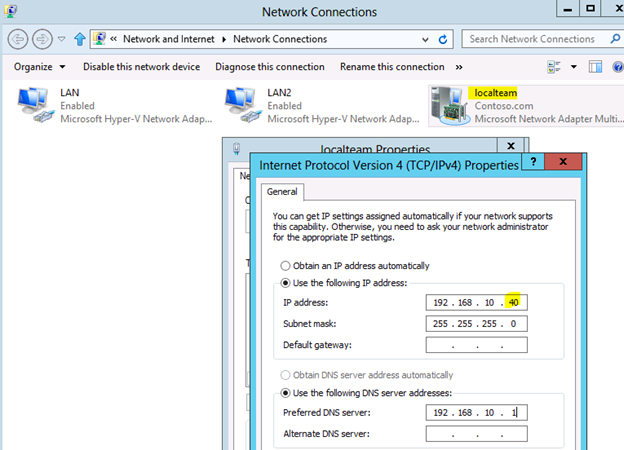Click the LAN2 connection name

279,93
